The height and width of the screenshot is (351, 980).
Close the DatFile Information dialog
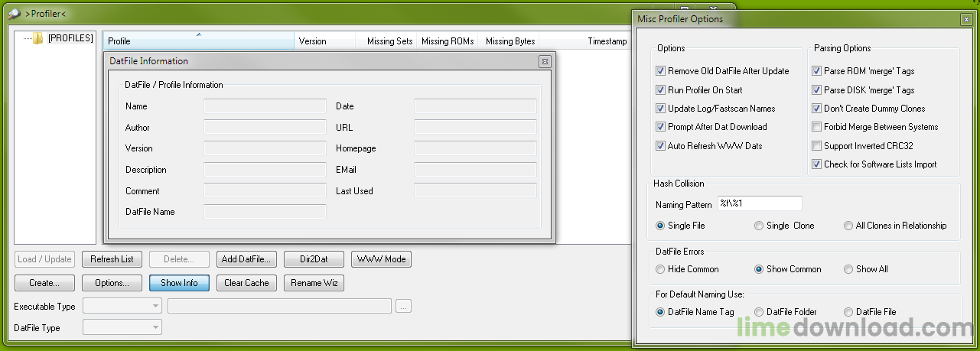545,61
